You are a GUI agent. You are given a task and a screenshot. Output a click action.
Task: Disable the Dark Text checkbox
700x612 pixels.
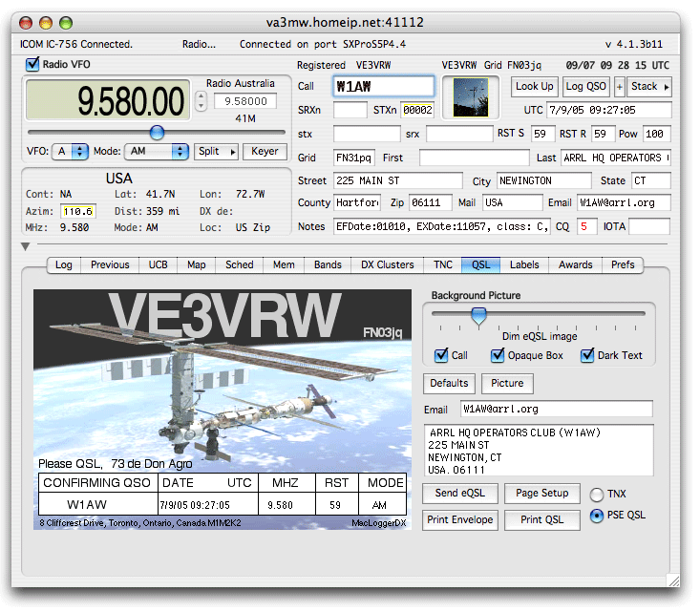point(587,355)
